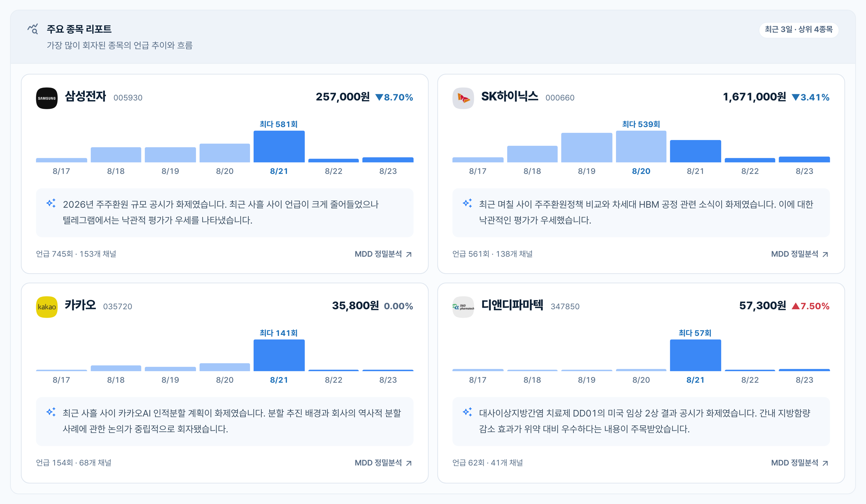Click the trend-search icon beside 주요 종목 리포트
866x504 pixels.
click(x=33, y=29)
